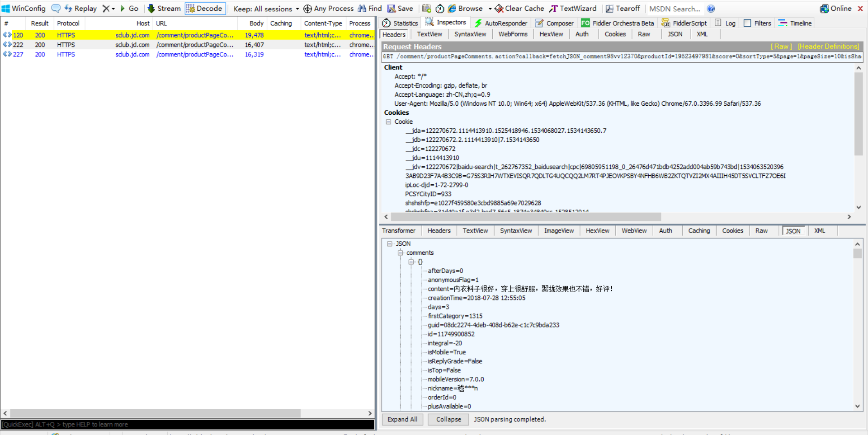Click the Raw link in Request Headers

tap(781, 47)
